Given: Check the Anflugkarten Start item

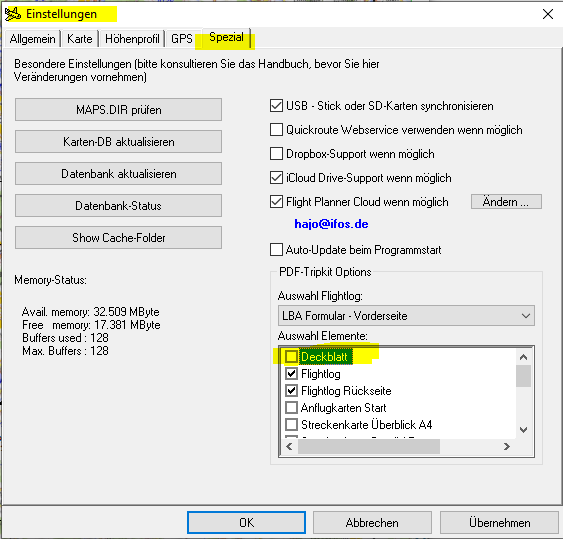Looking at the screenshot, I should pos(291,408).
